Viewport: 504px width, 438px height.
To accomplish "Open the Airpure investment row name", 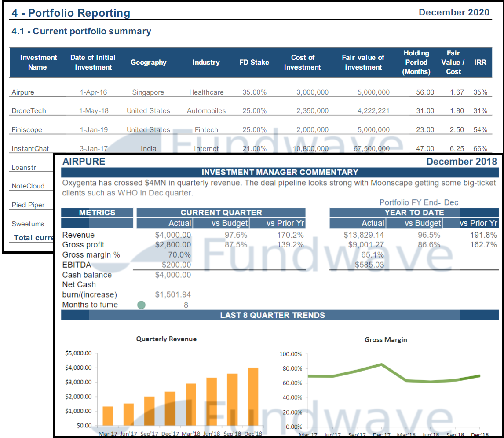I will pyautogui.click(x=23, y=92).
